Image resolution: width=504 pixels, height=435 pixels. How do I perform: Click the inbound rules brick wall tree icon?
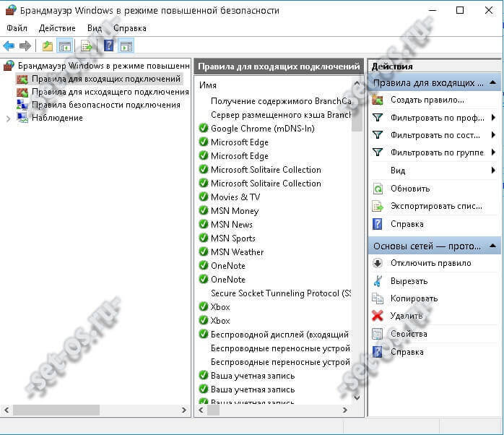coord(22,79)
